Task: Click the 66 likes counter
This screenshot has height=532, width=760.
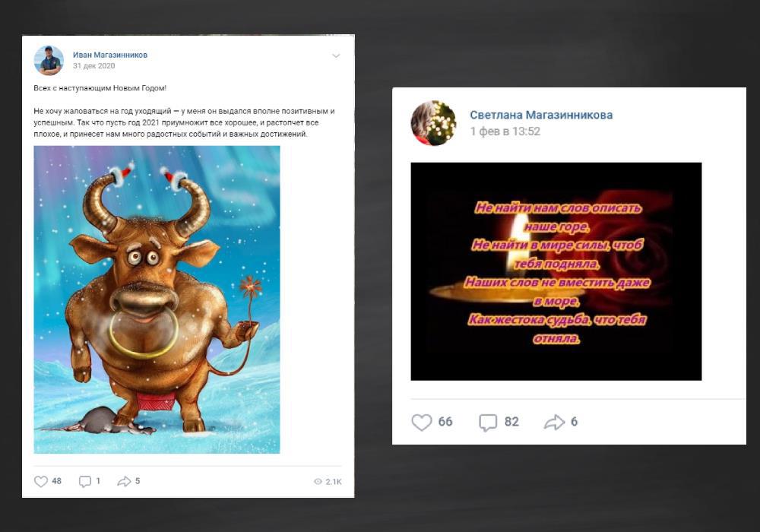Action: click(445, 422)
